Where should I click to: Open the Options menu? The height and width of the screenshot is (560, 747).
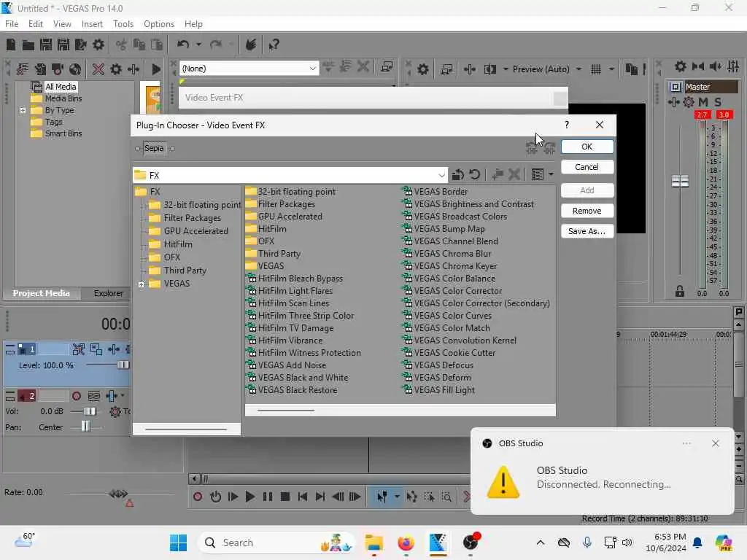pyautogui.click(x=159, y=24)
